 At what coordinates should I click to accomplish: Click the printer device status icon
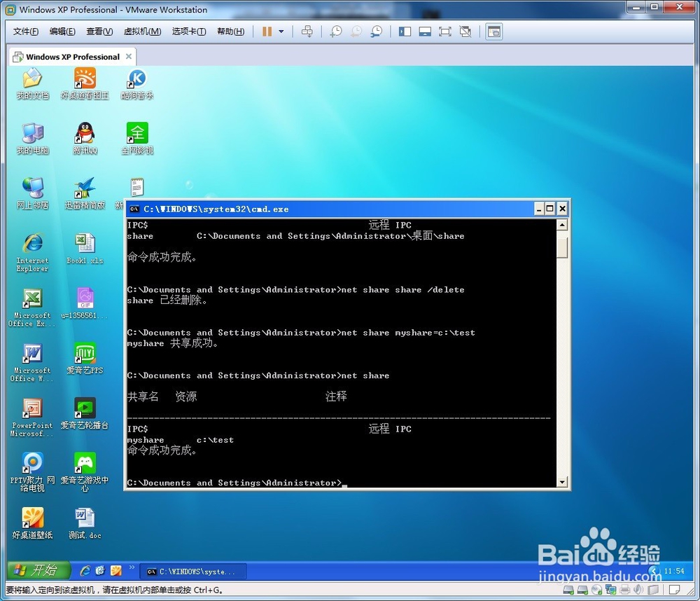625,590
